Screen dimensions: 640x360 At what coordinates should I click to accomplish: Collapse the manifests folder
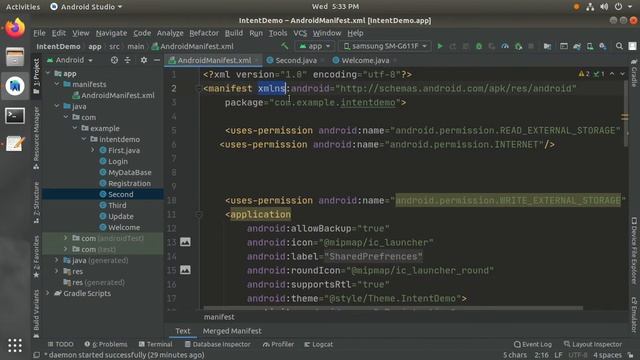pyautogui.click(x=57, y=84)
